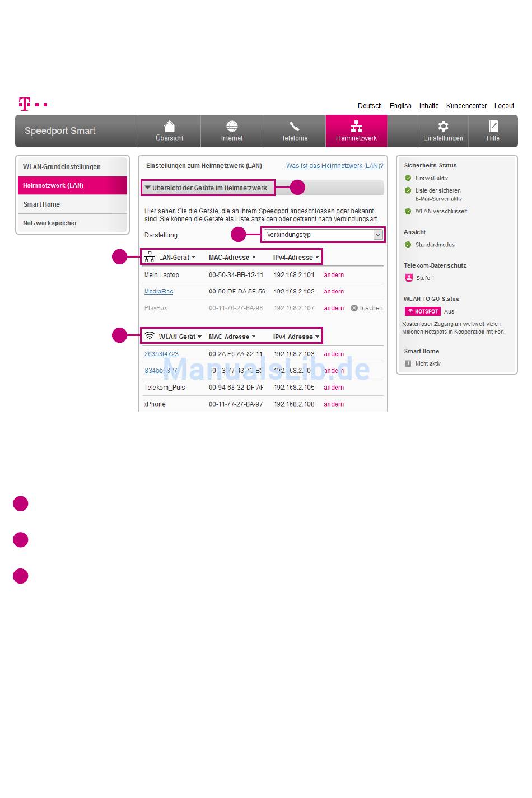Sort by WLAN-Gerät column
This screenshot has width=532, height=798.
tap(180, 337)
